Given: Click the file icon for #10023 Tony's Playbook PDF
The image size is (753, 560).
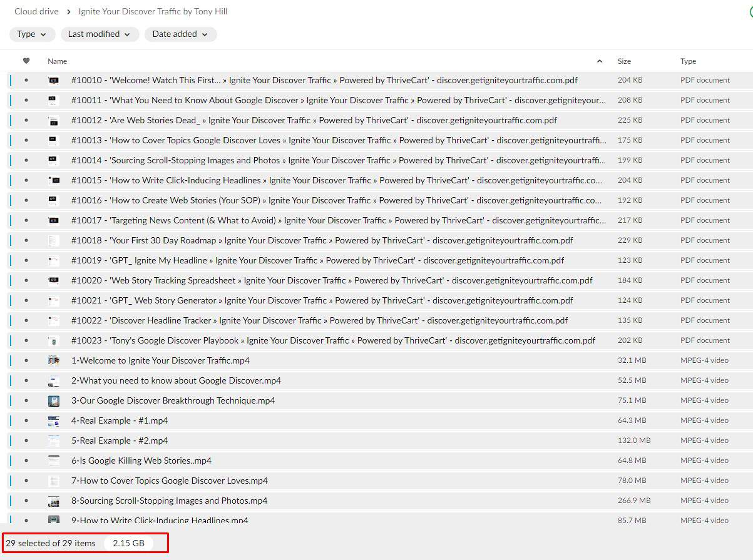Looking at the screenshot, I should click(54, 340).
